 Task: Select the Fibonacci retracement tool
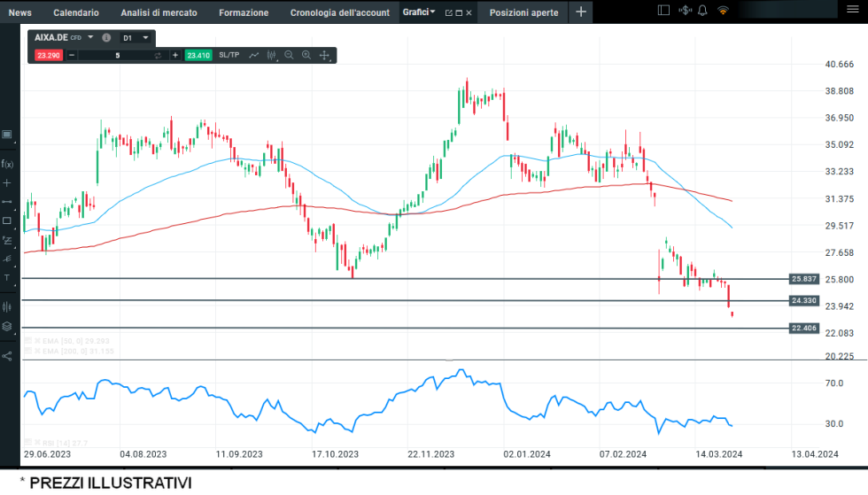(7, 240)
